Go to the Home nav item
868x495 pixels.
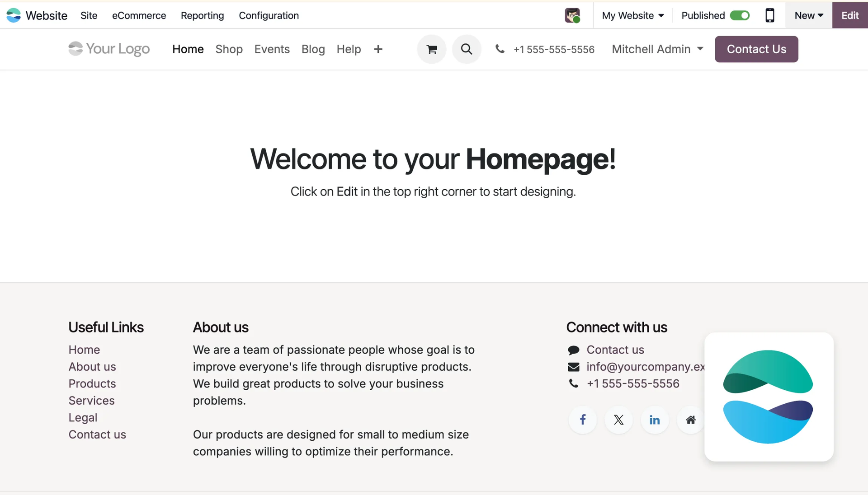pyautogui.click(x=188, y=49)
